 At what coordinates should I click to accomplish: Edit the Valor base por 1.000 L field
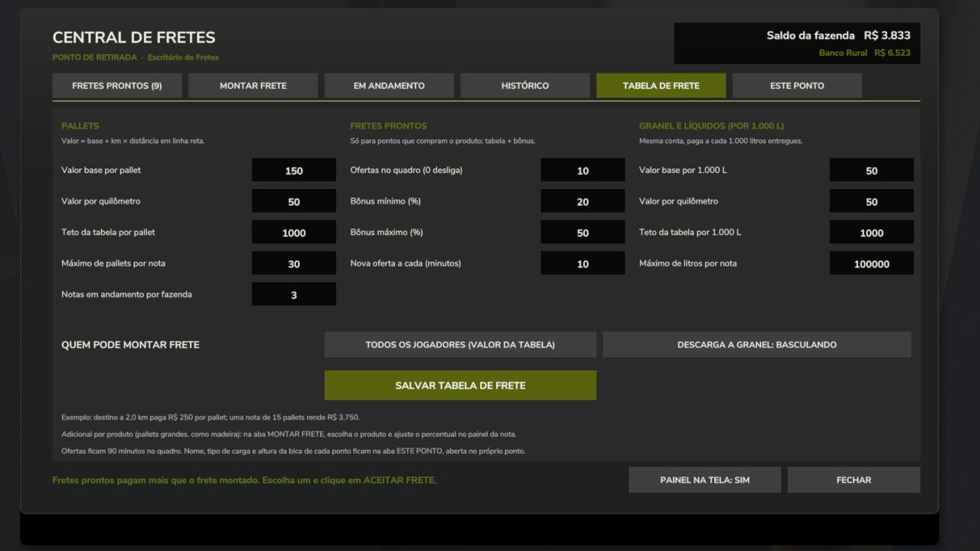click(x=872, y=170)
